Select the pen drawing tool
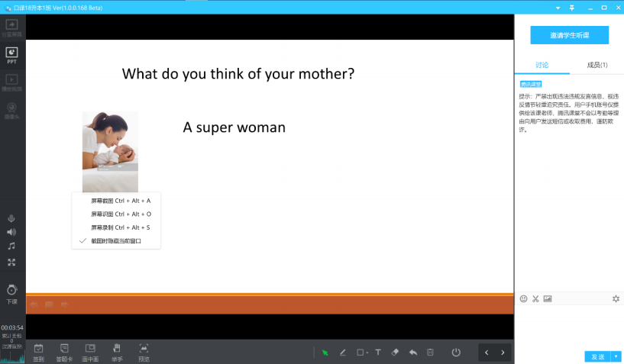 [x=343, y=353]
